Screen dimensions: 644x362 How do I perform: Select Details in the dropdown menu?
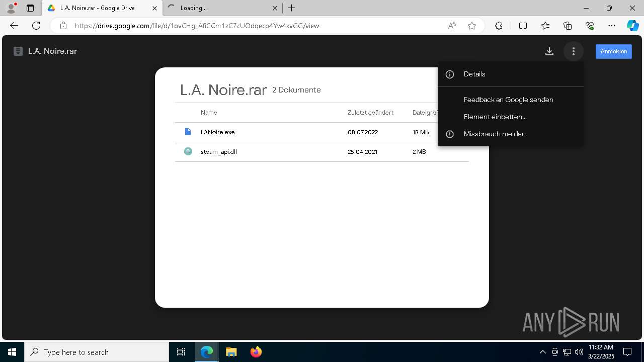tap(511, 74)
